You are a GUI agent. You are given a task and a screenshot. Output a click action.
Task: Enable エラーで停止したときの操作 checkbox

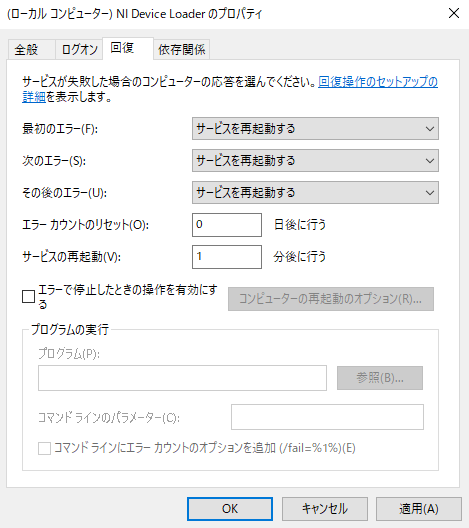coord(29,297)
